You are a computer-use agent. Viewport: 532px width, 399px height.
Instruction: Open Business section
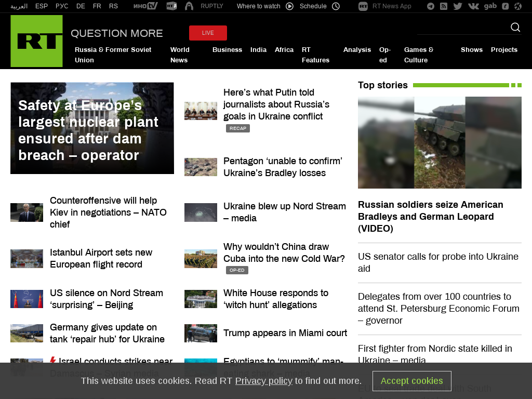[x=228, y=49]
